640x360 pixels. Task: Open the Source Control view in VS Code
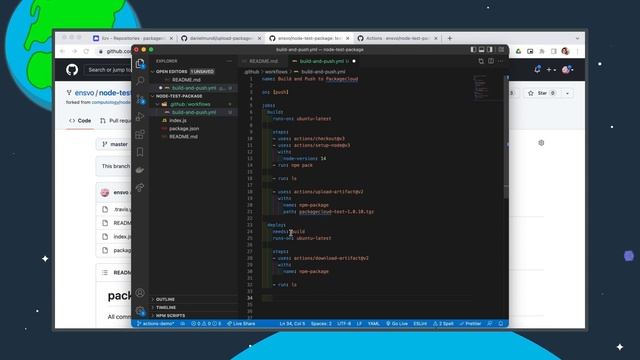click(x=140, y=99)
